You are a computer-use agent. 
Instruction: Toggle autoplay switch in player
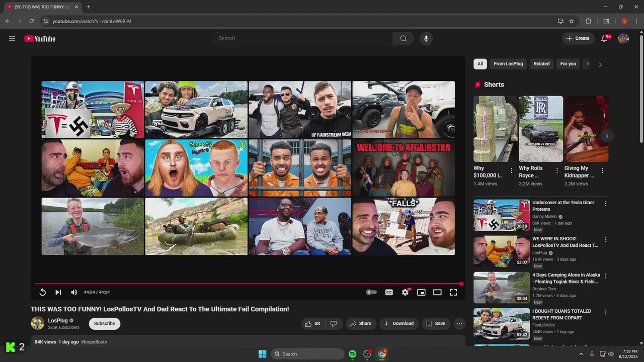(371, 292)
